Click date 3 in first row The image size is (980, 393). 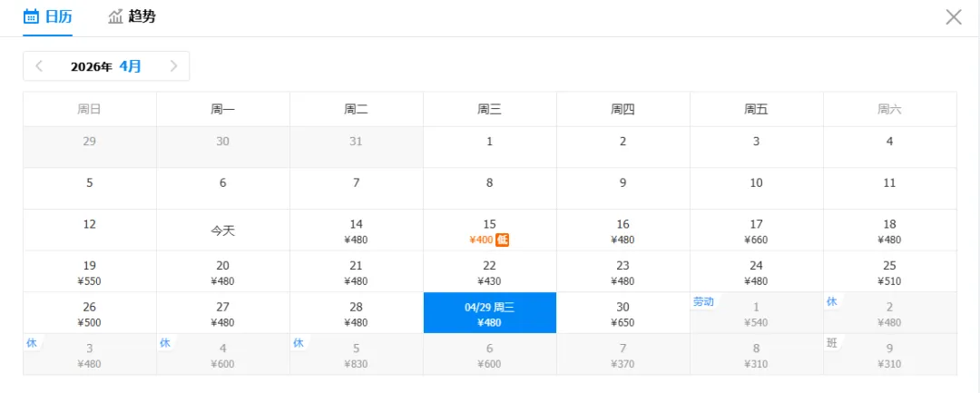point(756,147)
